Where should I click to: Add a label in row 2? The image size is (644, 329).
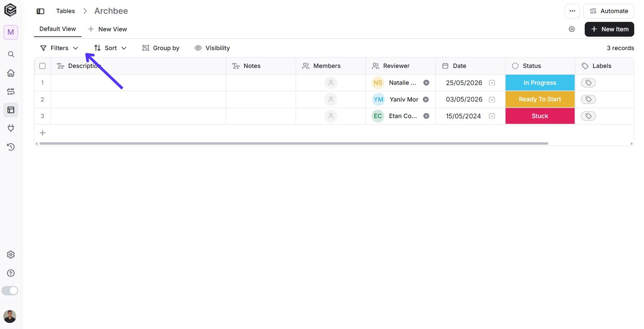(588, 99)
